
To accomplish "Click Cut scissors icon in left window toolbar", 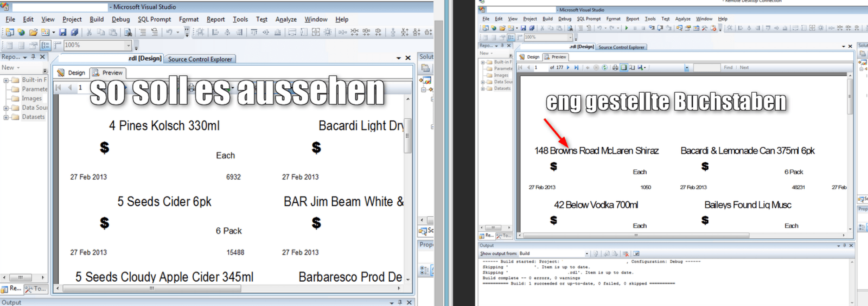I will pos(89,32).
